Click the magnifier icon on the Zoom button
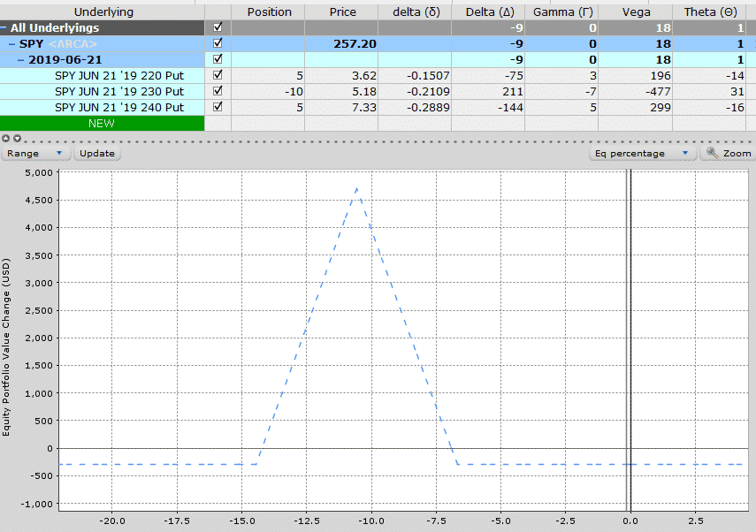This screenshot has width=756, height=532. (712, 153)
